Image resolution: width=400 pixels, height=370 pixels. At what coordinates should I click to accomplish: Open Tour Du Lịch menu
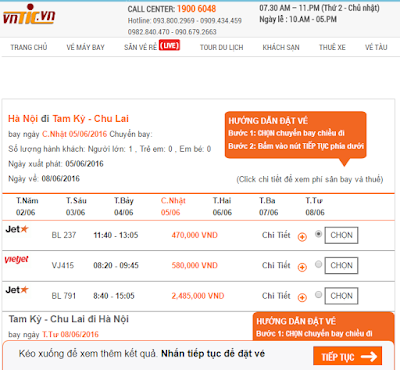(x=221, y=47)
